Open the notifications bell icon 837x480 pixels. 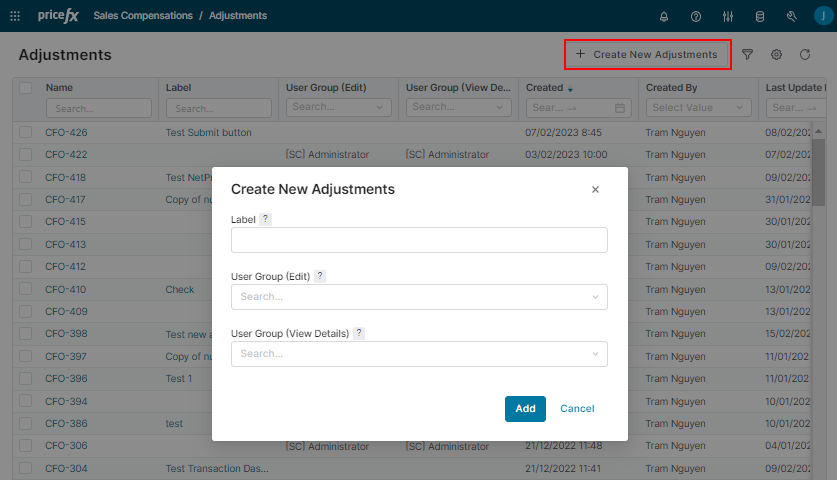664,16
